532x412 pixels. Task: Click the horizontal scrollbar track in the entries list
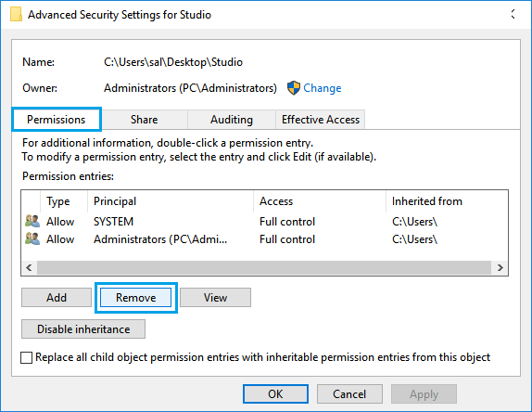coord(264,267)
